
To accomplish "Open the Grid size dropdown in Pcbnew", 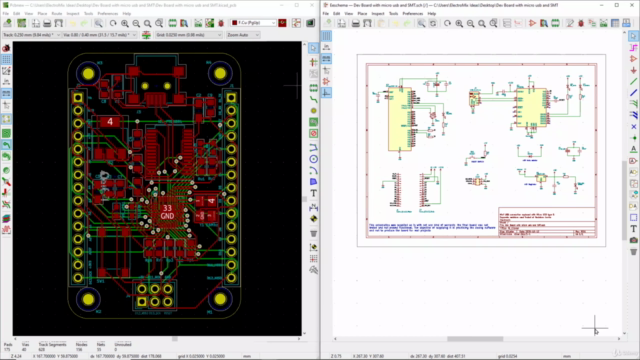I will point(189,35).
